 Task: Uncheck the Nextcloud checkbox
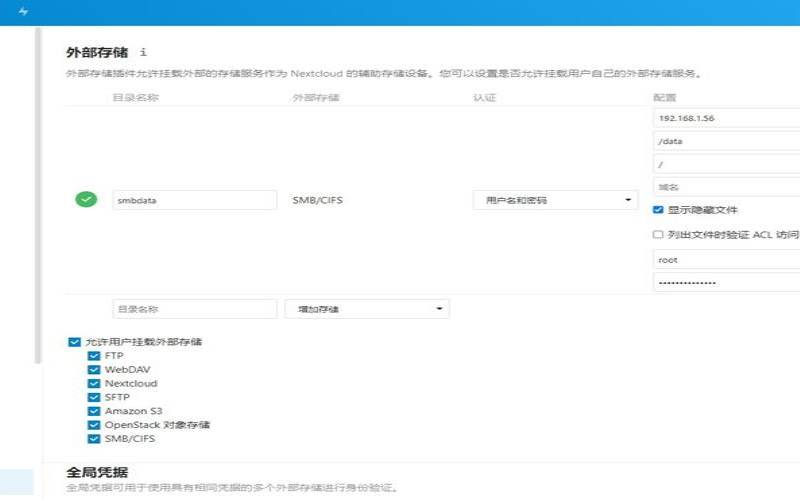coord(94,383)
